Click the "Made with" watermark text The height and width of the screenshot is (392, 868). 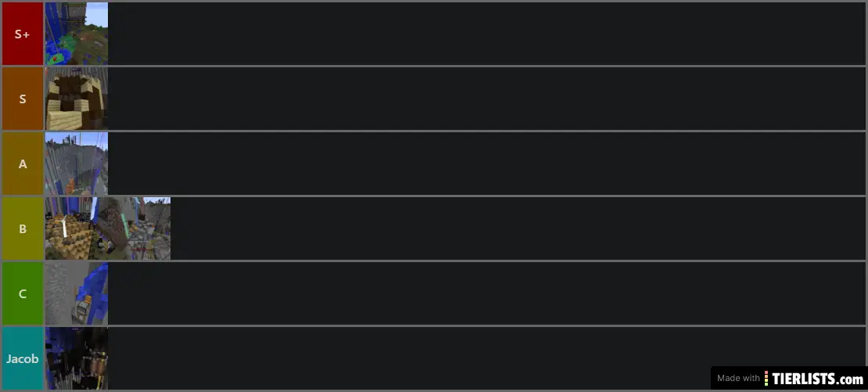(737, 379)
